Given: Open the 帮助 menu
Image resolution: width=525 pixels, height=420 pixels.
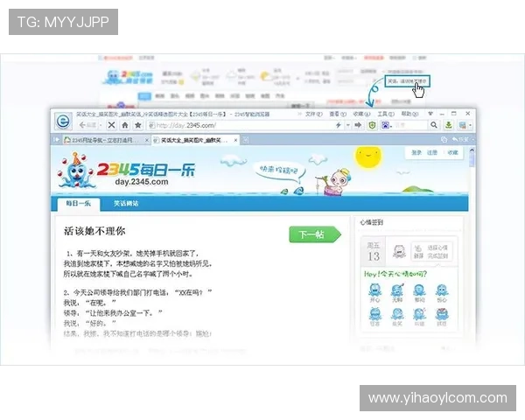Looking at the screenshot, I should (x=409, y=115).
